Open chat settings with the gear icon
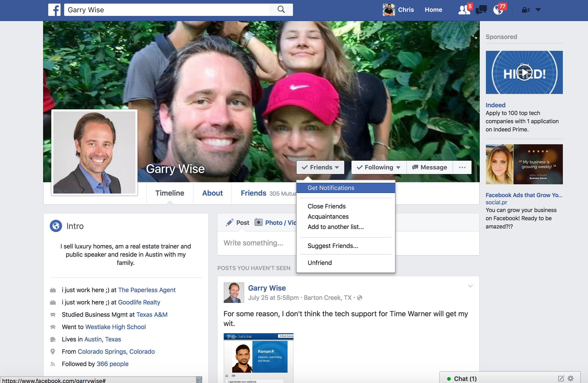The height and width of the screenshot is (383, 588). pyautogui.click(x=571, y=378)
